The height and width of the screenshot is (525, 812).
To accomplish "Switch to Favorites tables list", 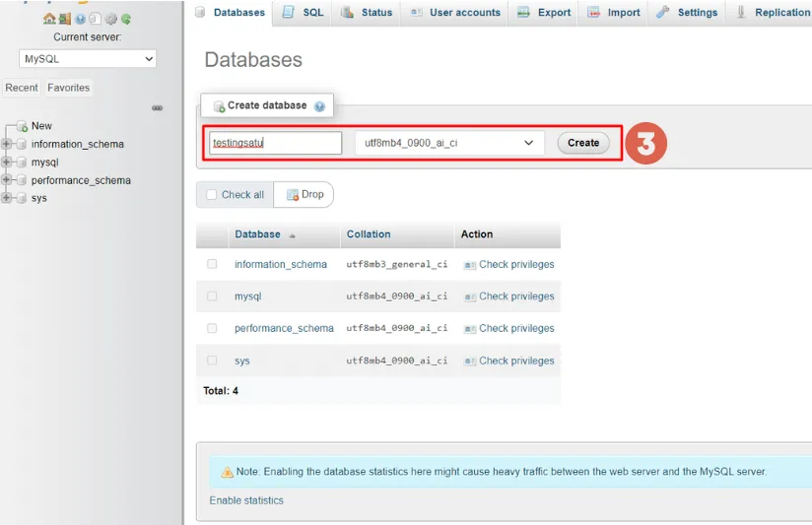I will pyautogui.click(x=68, y=88).
